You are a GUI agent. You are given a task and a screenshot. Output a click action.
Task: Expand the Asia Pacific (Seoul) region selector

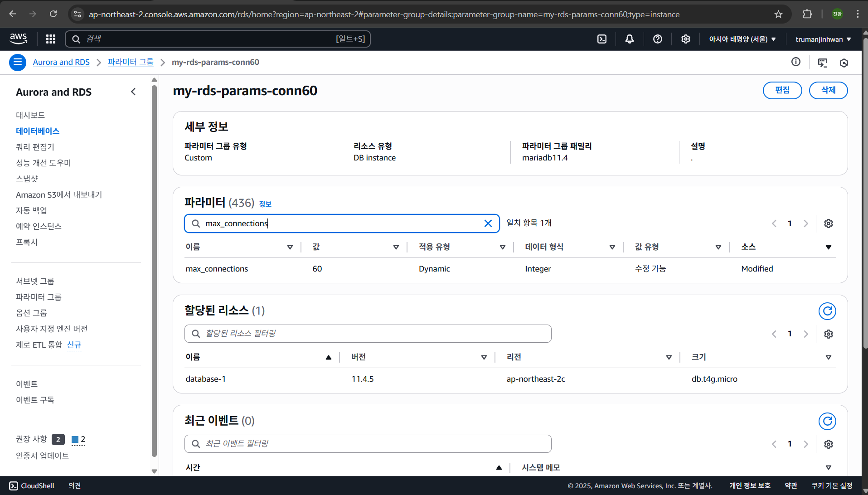[x=742, y=39]
